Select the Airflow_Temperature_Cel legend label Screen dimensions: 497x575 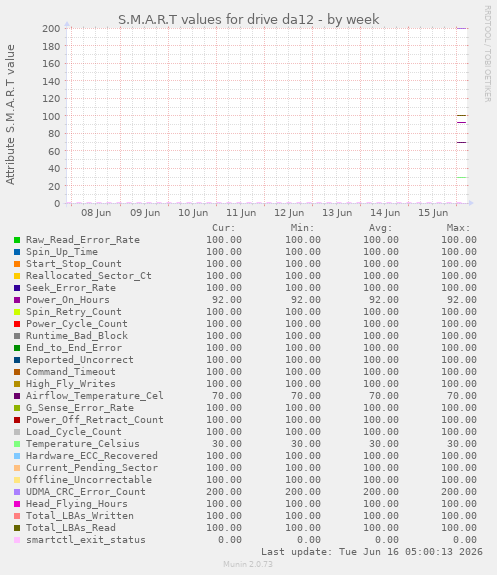click(x=95, y=396)
